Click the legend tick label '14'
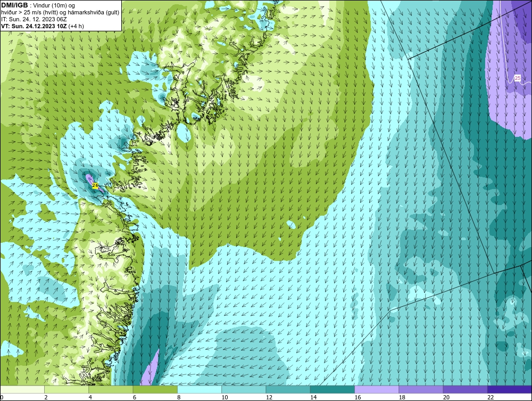532x401 pixels. [x=313, y=398]
